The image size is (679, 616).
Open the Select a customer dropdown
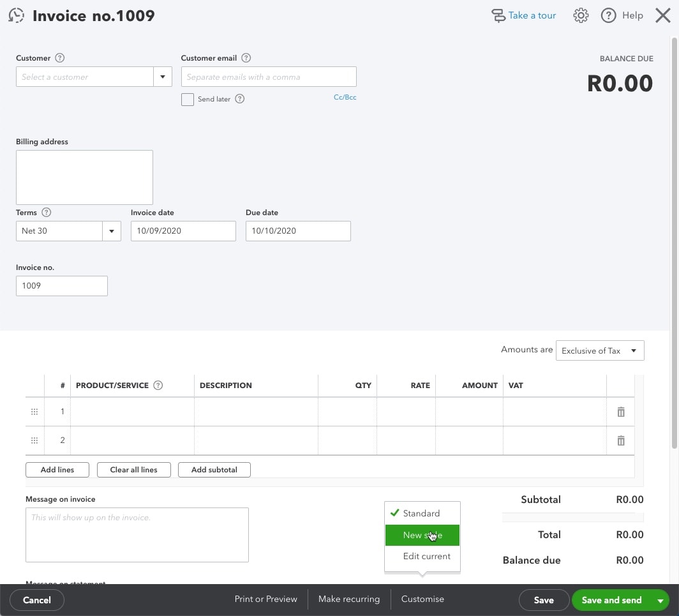coord(163,77)
